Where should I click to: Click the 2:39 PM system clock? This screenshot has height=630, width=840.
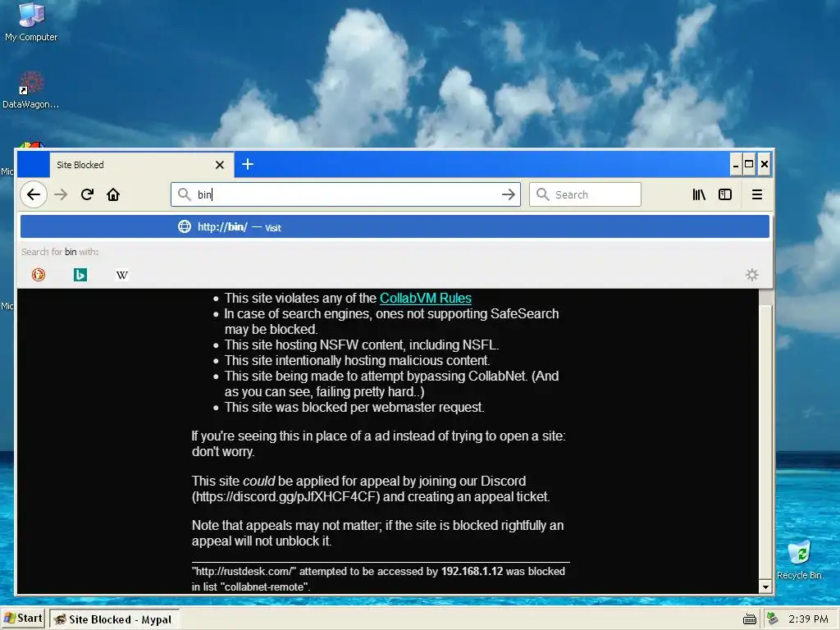coord(808,619)
